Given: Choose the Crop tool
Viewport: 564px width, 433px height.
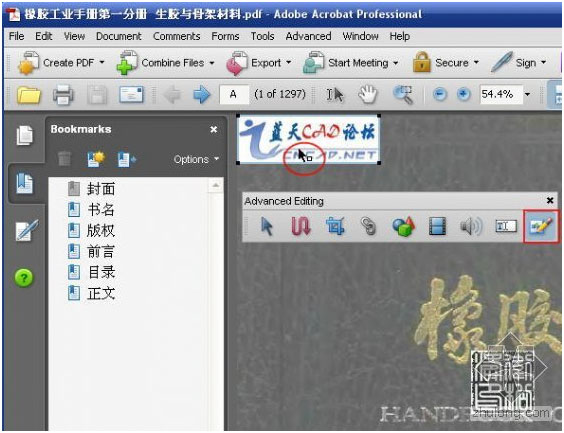Looking at the screenshot, I should tap(335, 227).
